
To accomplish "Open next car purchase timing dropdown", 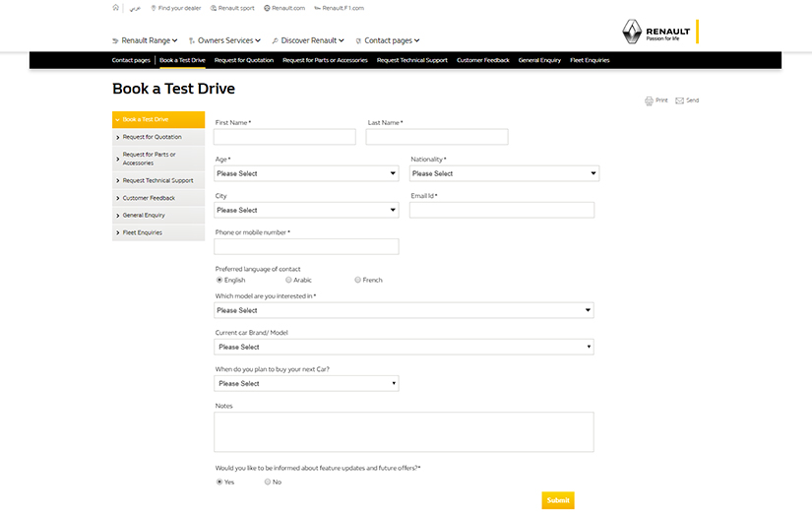I will (x=306, y=384).
